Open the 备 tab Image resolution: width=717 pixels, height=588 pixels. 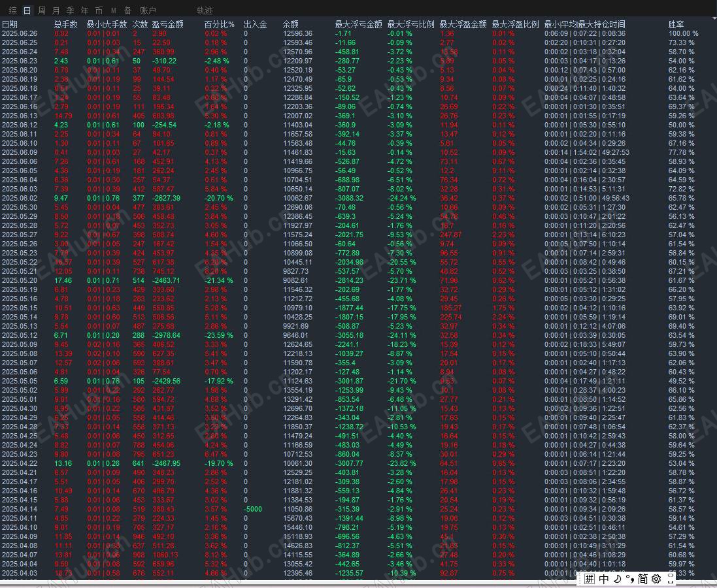pyautogui.click(x=127, y=10)
